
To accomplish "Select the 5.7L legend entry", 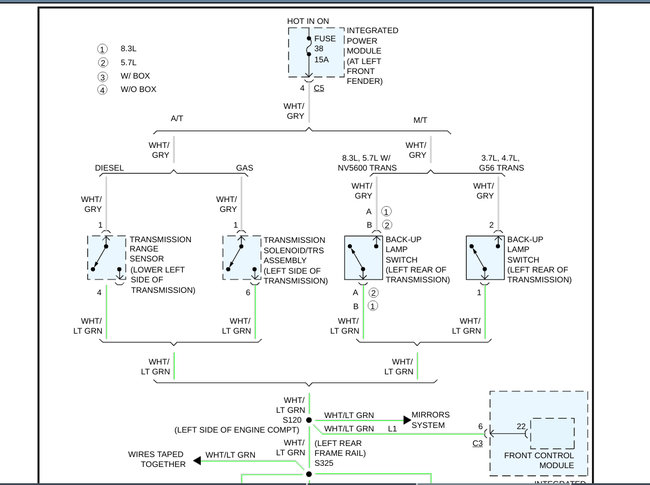I will (128, 63).
